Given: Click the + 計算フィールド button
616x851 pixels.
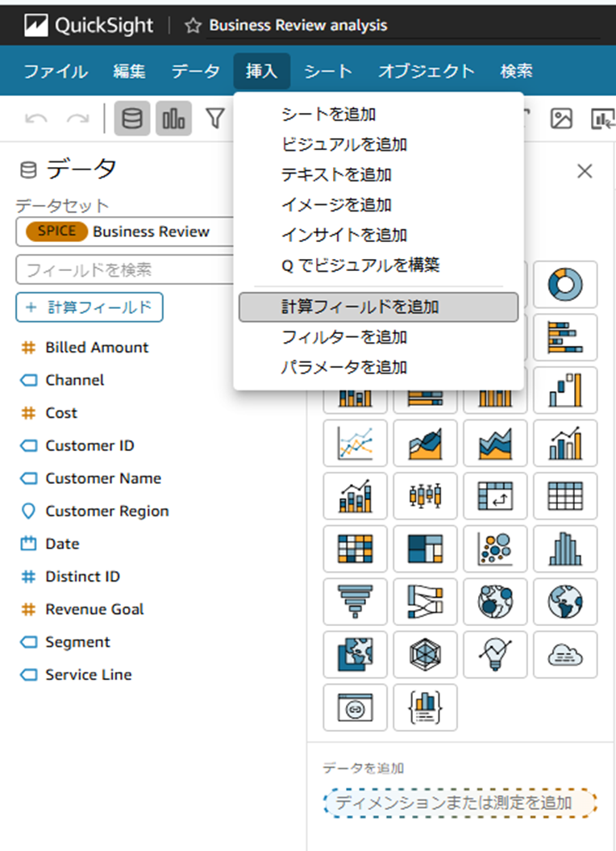Looking at the screenshot, I should pos(89,307).
